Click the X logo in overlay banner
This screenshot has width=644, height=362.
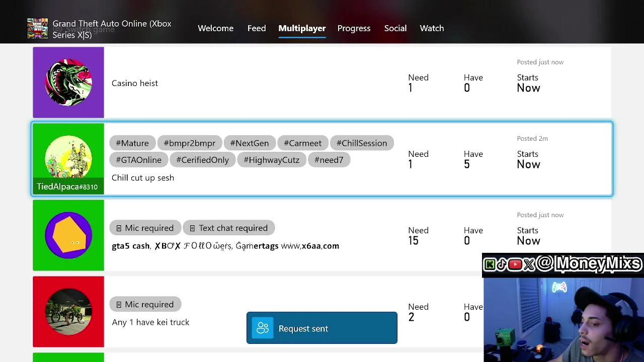click(528, 264)
